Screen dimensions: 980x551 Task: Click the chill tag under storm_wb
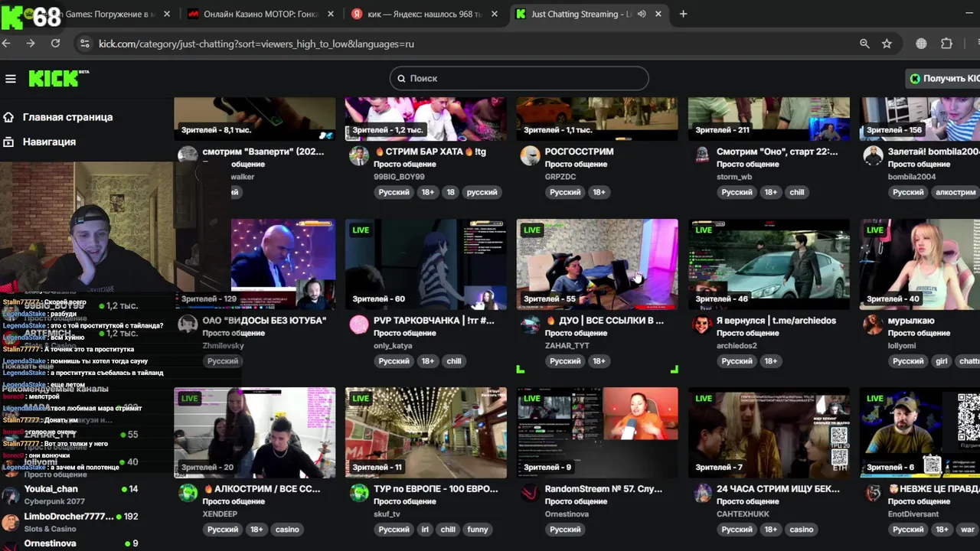coord(797,192)
